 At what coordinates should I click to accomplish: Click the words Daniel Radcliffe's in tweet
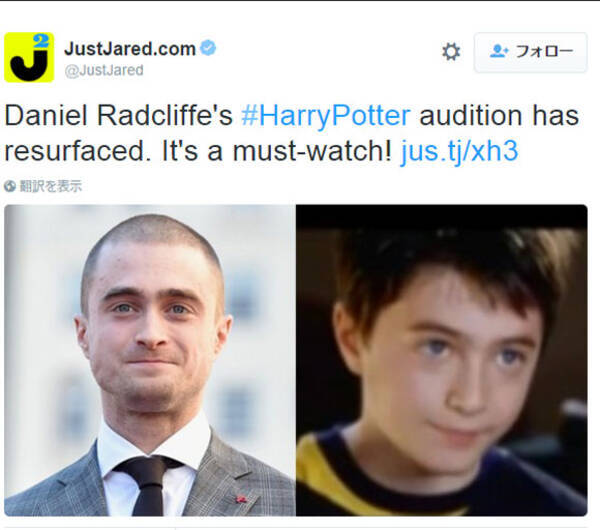click(x=118, y=116)
